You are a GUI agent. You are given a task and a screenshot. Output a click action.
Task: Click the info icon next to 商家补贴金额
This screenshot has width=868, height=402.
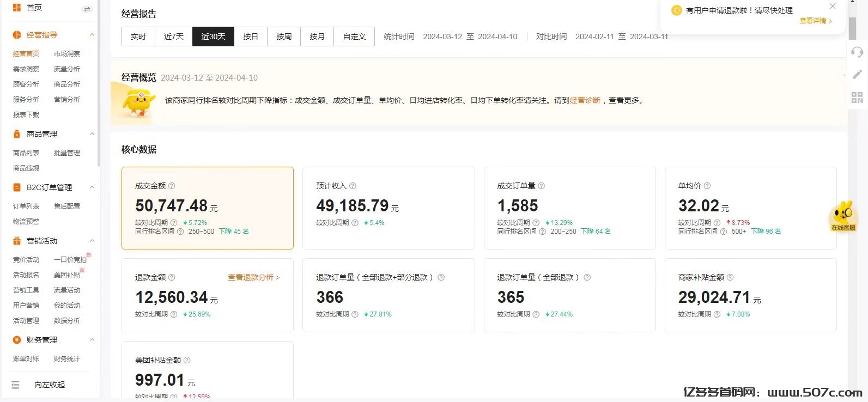[x=730, y=277]
